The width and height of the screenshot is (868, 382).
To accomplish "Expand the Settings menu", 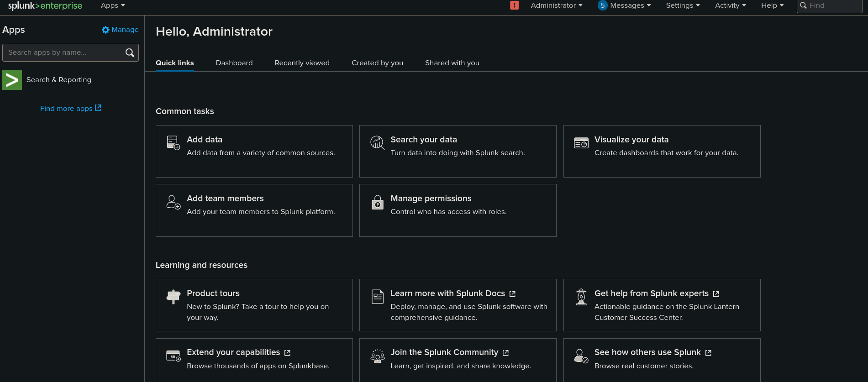I will click(683, 5).
